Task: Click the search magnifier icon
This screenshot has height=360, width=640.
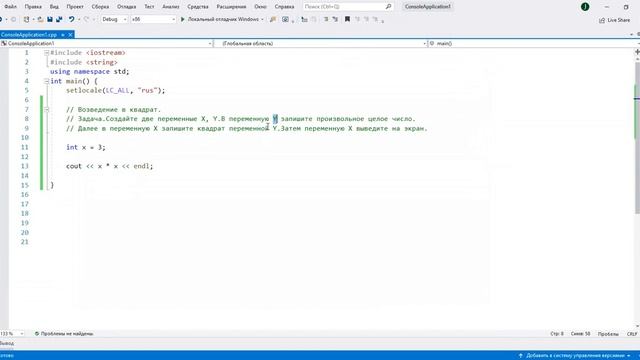Action: tap(388, 7)
